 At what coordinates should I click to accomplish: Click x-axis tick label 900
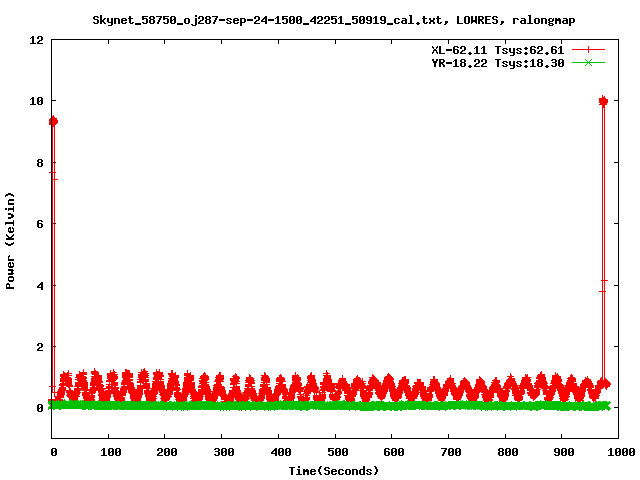pos(564,452)
